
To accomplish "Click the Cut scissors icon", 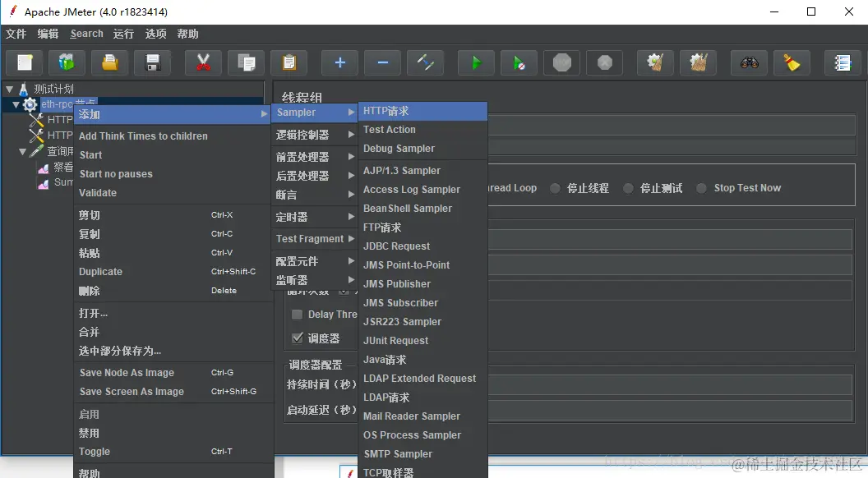I will [203, 62].
